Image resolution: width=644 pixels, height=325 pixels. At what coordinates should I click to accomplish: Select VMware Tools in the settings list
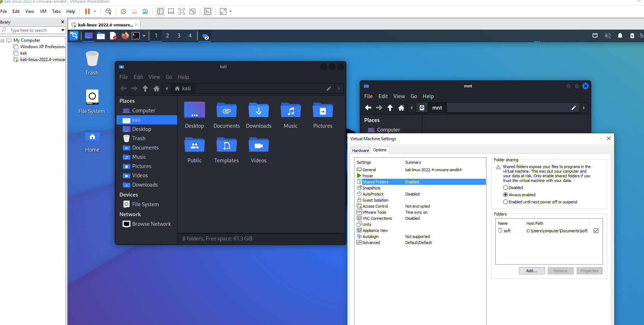coord(374,212)
